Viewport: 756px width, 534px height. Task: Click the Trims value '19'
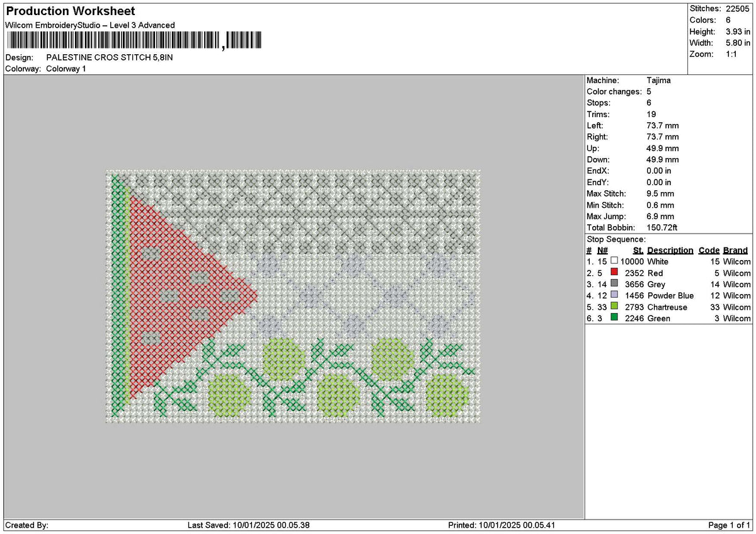[x=651, y=115]
